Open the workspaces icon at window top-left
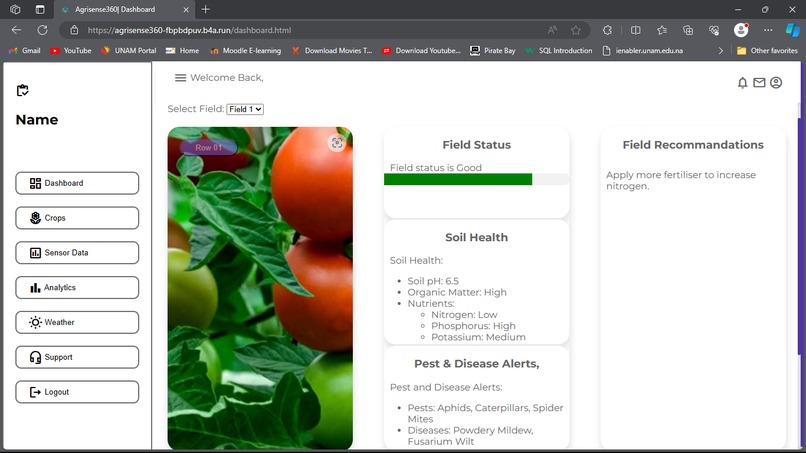 (x=15, y=9)
